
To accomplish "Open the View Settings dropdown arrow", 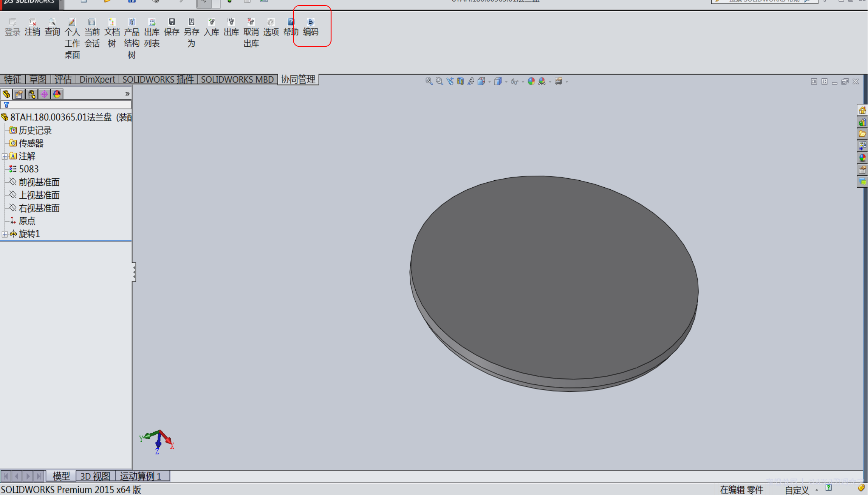I will [x=567, y=82].
